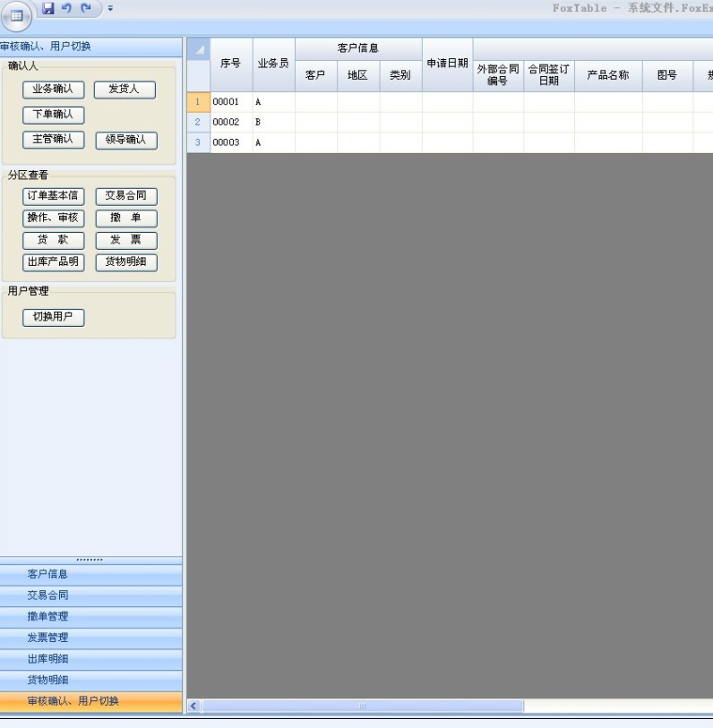
Task: Click the Redo arrow icon
Action: click(85, 8)
